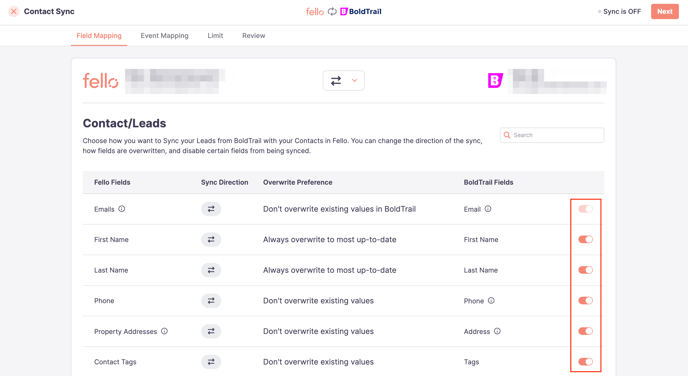The image size is (688, 376).
Task: Close the Contact Sync setup
Action: coord(14,11)
